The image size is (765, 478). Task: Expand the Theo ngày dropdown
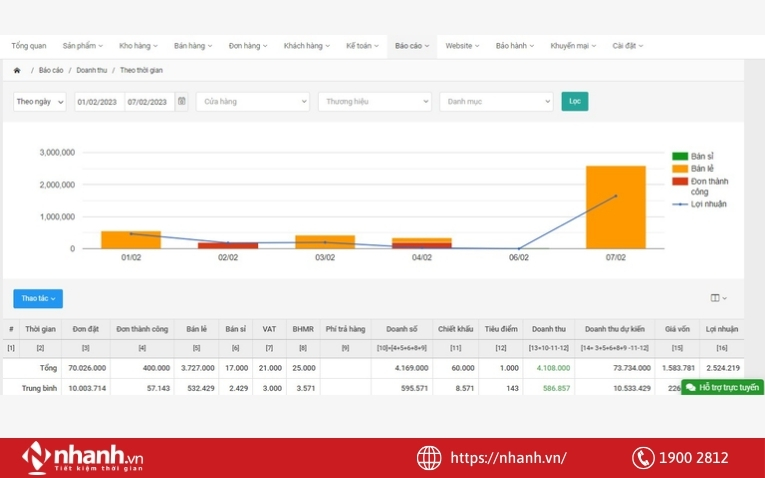[x=40, y=102]
